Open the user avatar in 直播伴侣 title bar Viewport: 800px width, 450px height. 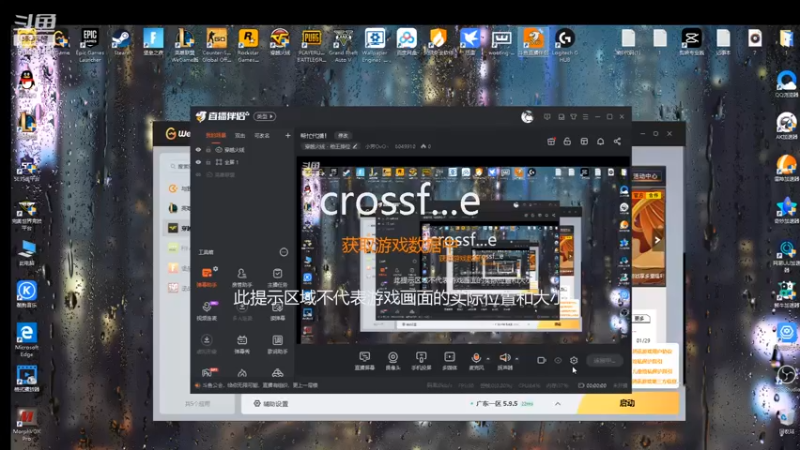point(527,117)
